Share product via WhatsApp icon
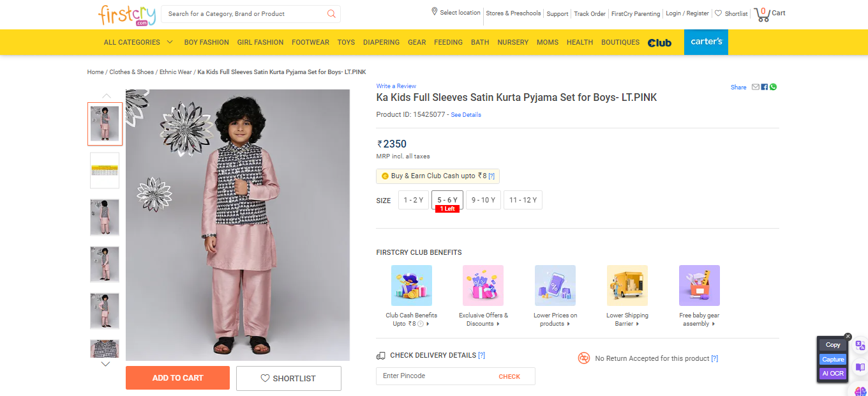868x396 pixels. point(774,87)
